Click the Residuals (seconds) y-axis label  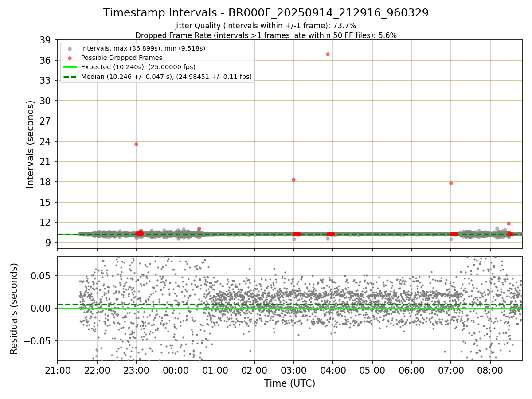tap(14, 309)
